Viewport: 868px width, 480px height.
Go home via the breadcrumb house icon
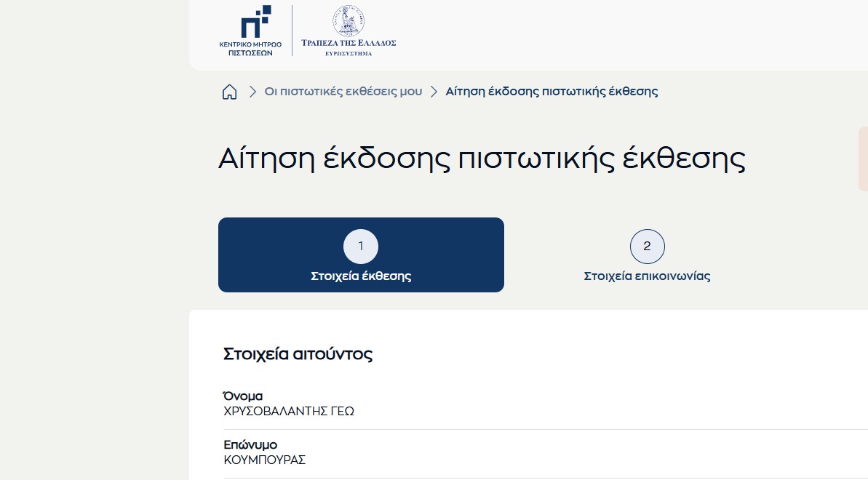[229, 92]
